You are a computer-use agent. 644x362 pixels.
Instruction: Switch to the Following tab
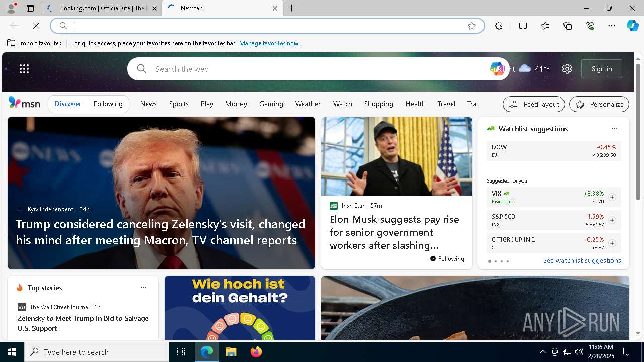108,104
